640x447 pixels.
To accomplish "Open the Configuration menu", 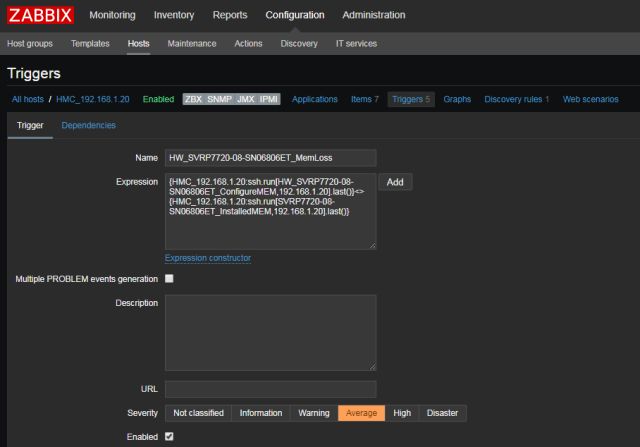I will click(x=295, y=15).
